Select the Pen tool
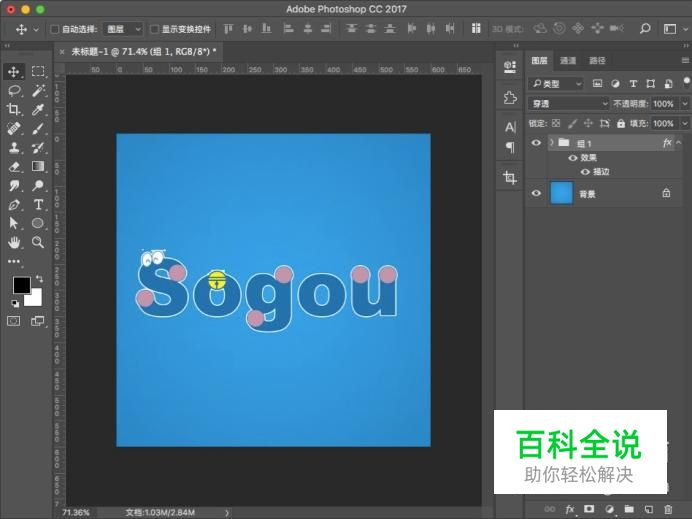The image size is (692, 519). 14,205
